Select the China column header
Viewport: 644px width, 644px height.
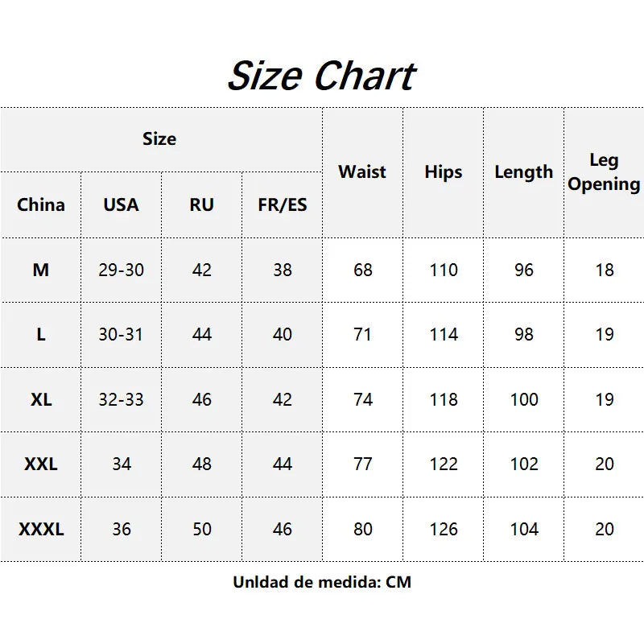point(41,204)
